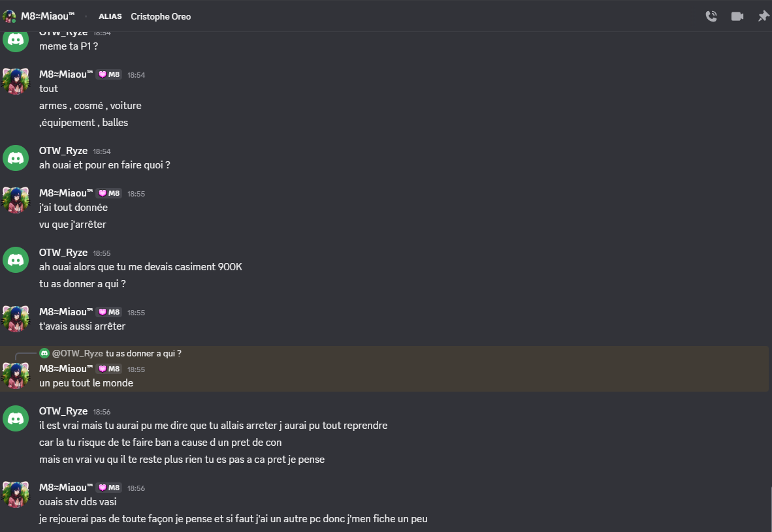Click the @OTW_Ryze mention in reply preview
The height and width of the screenshot is (532, 772).
(77, 353)
